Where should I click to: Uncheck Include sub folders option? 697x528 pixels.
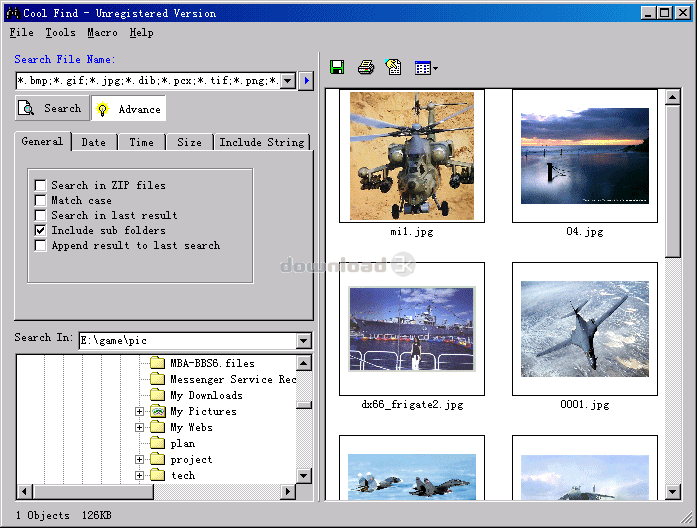tap(40, 230)
